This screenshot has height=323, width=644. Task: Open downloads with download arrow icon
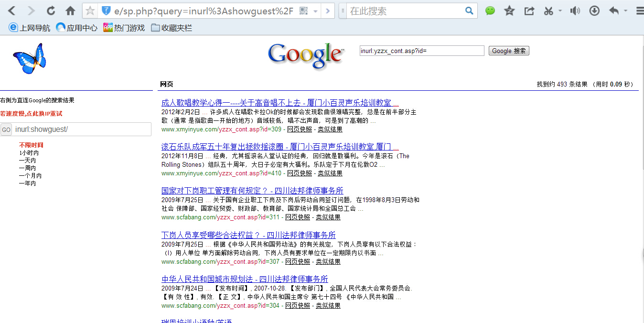click(x=594, y=11)
